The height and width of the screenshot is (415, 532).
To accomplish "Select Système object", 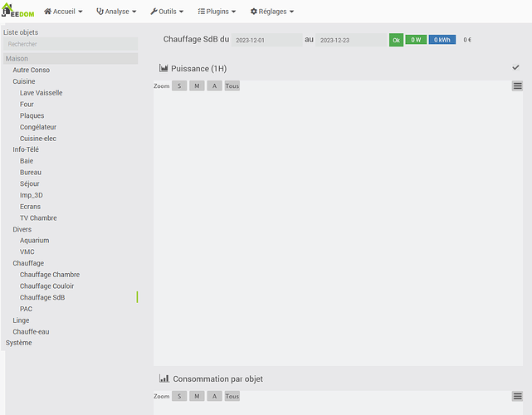I will (18, 343).
